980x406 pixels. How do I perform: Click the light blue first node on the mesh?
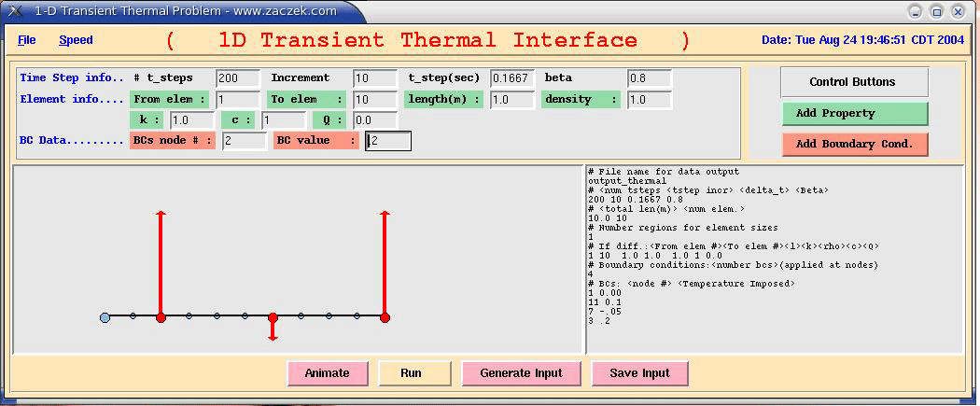pos(105,317)
